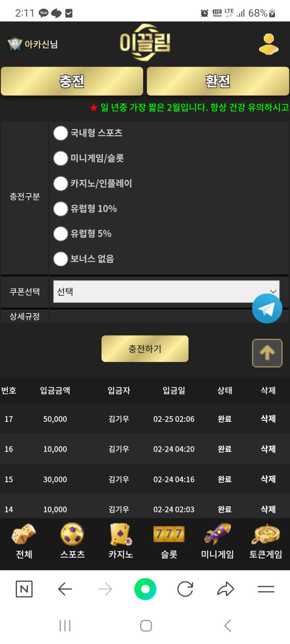Tap the 이끌림 site logo
This screenshot has width=290, height=644.
pos(145,43)
